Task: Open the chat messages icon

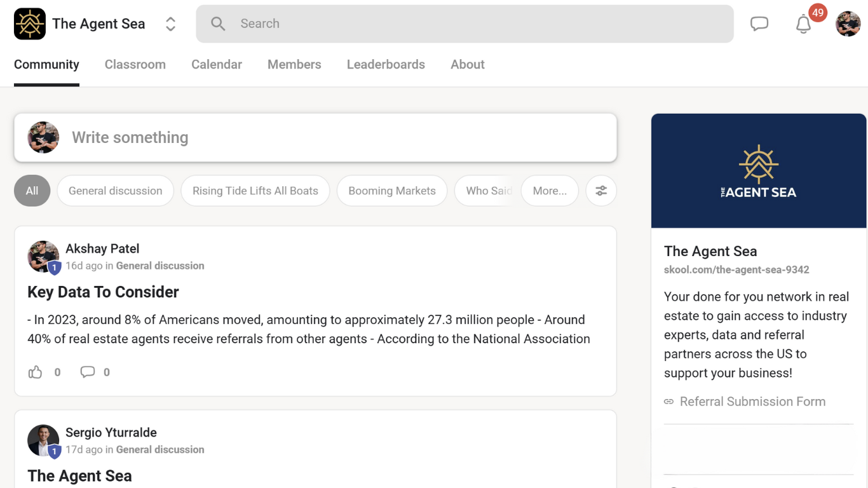Action: point(759,24)
